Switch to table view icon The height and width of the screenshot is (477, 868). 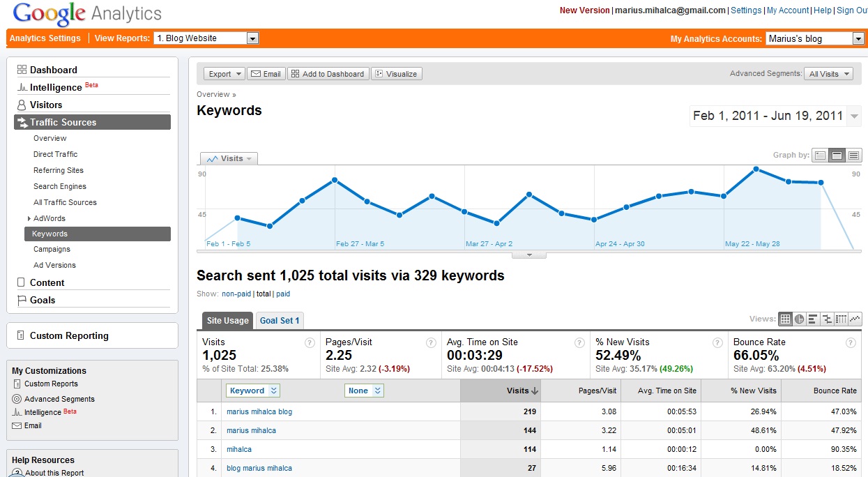[x=785, y=319]
